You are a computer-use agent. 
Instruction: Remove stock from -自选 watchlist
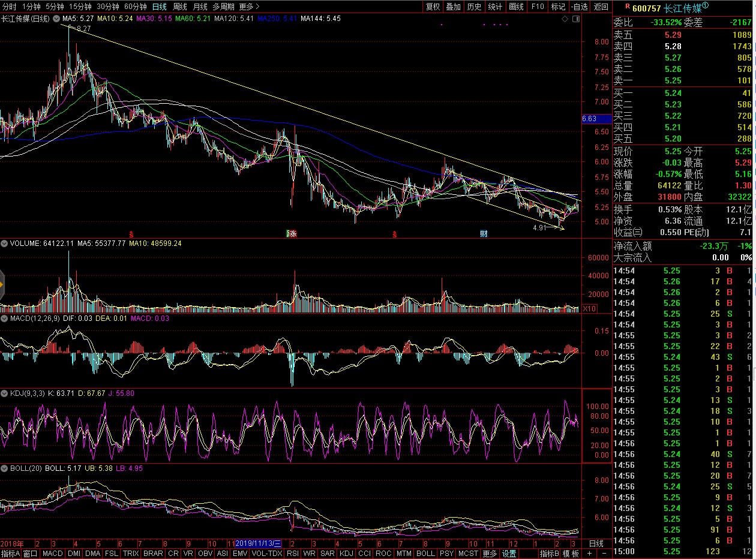point(579,7)
